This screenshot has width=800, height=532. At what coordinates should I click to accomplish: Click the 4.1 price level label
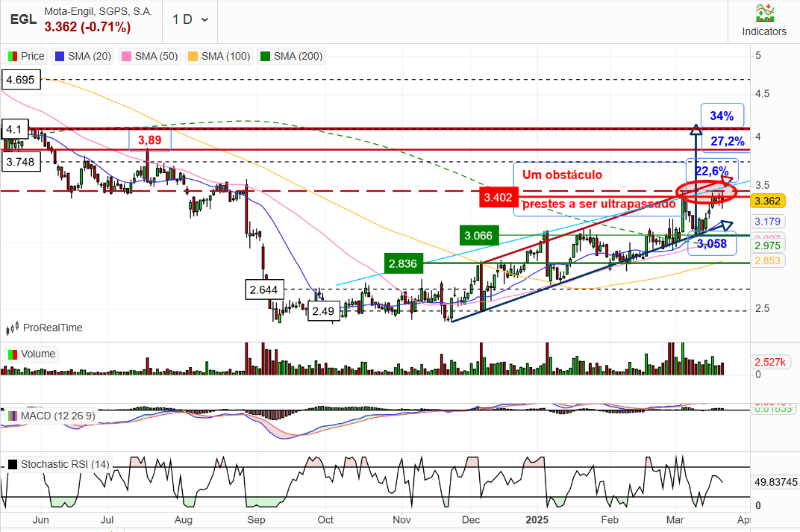(13, 129)
